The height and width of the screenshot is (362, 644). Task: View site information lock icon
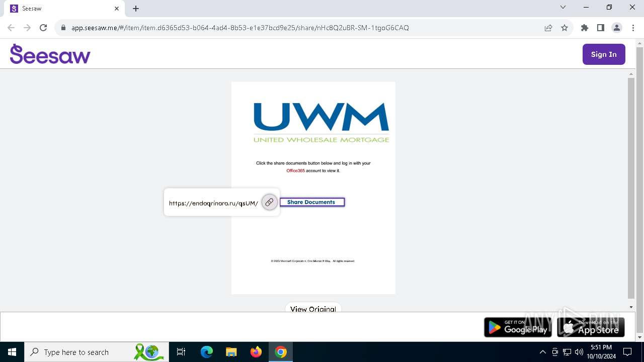point(63,28)
